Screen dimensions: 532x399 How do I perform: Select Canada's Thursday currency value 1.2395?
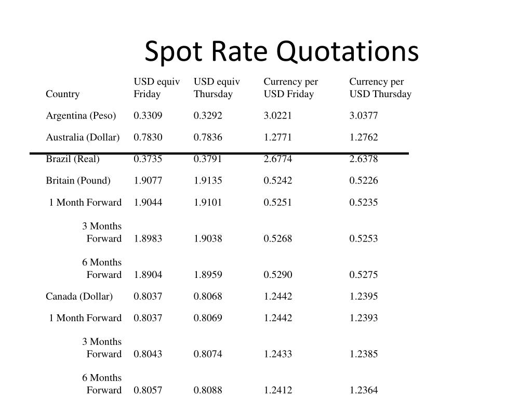pos(363,297)
